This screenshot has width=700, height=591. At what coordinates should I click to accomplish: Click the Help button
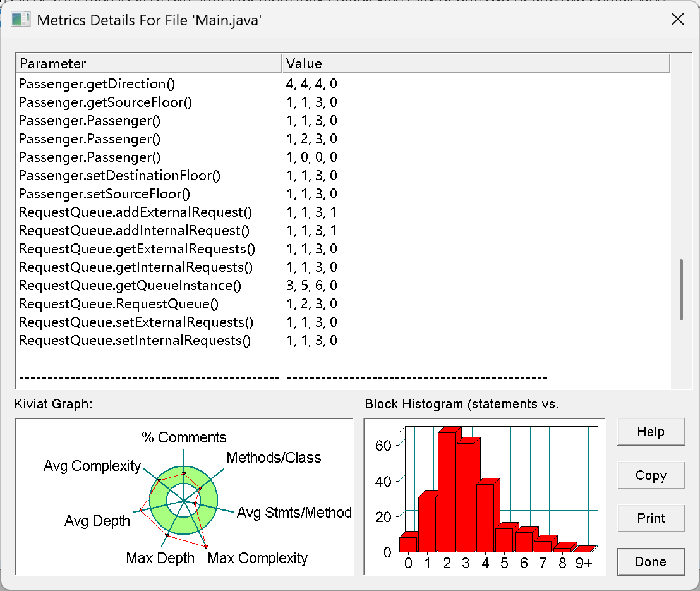pyautogui.click(x=651, y=432)
